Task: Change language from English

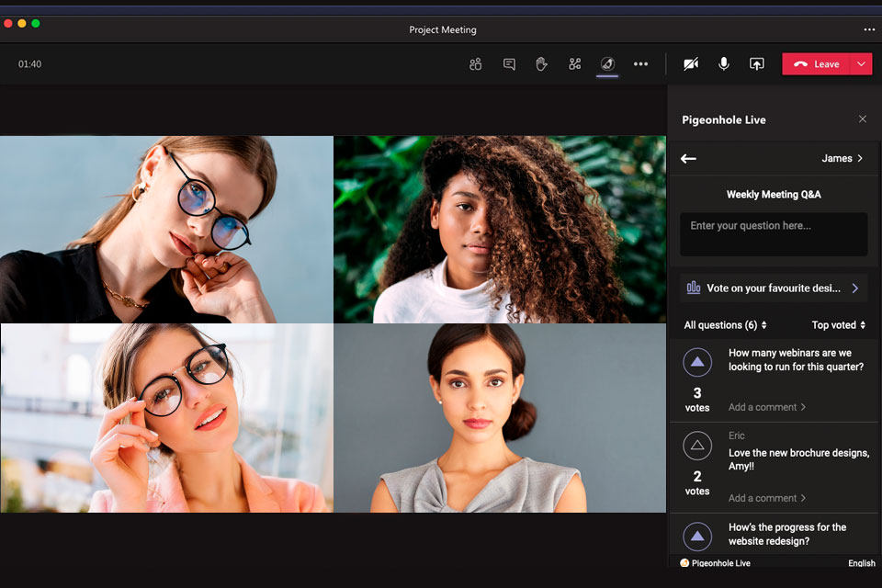Action: (x=861, y=562)
